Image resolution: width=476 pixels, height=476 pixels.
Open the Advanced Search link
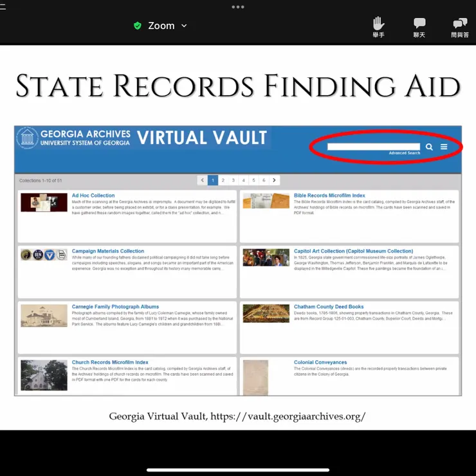pos(405,153)
